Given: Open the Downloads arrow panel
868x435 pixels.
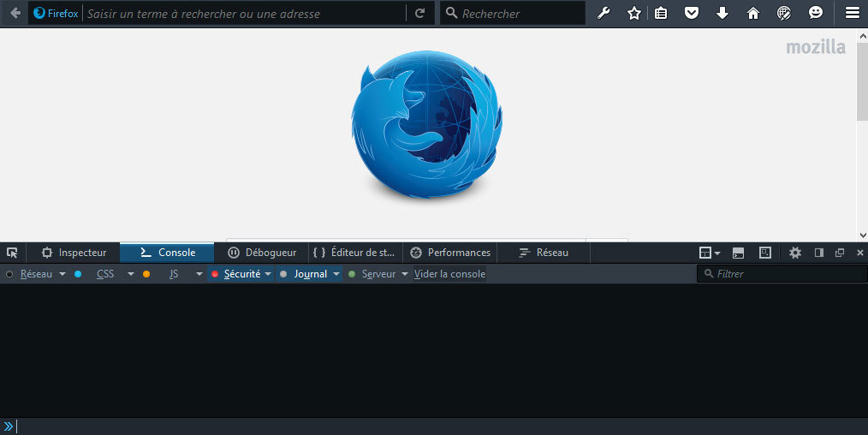Looking at the screenshot, I should pos(722,14).
